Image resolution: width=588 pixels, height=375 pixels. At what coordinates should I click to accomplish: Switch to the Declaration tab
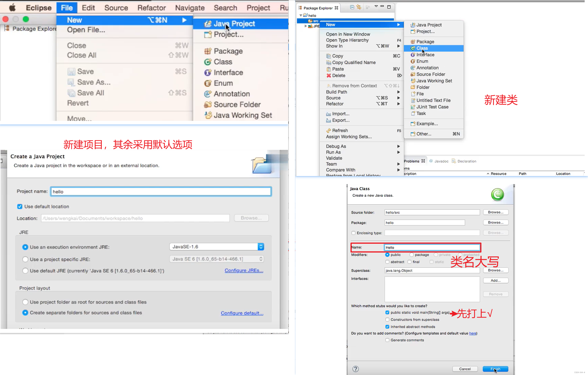464,161
